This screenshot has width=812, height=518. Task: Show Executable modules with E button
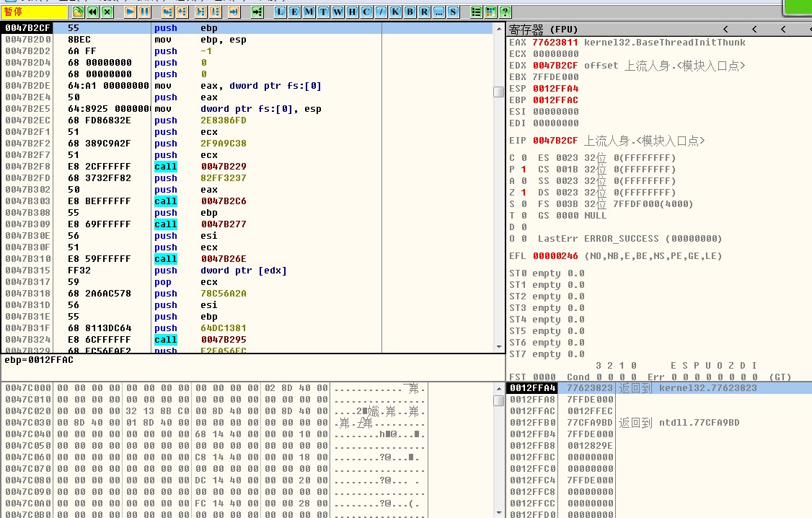tap(294, 12)
